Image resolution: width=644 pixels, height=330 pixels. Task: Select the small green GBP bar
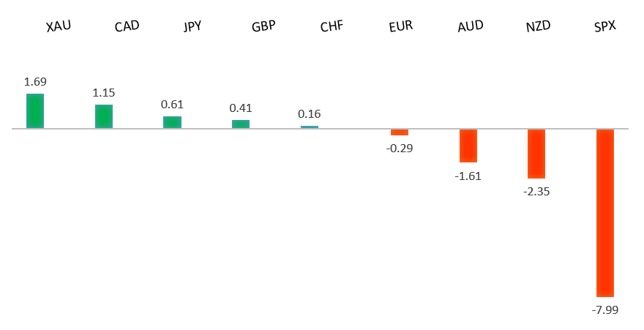(x=241, y=124)
